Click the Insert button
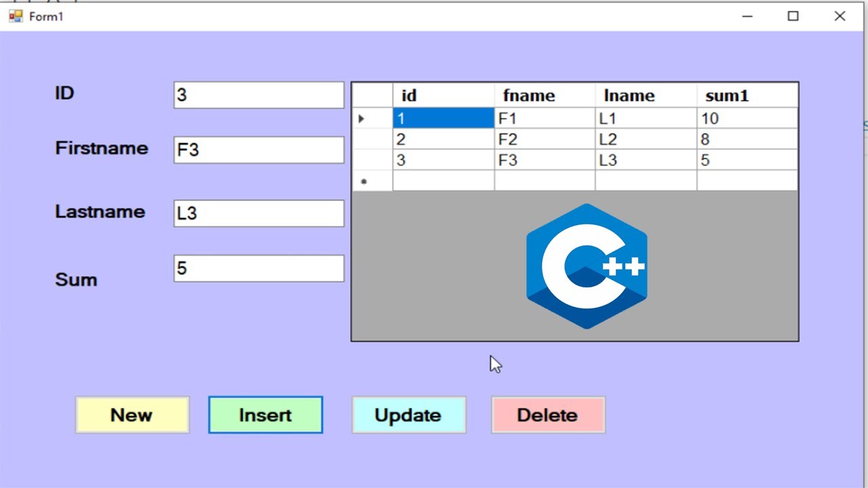The height and width of the screenshot is (488, 868). click(265, 415)
